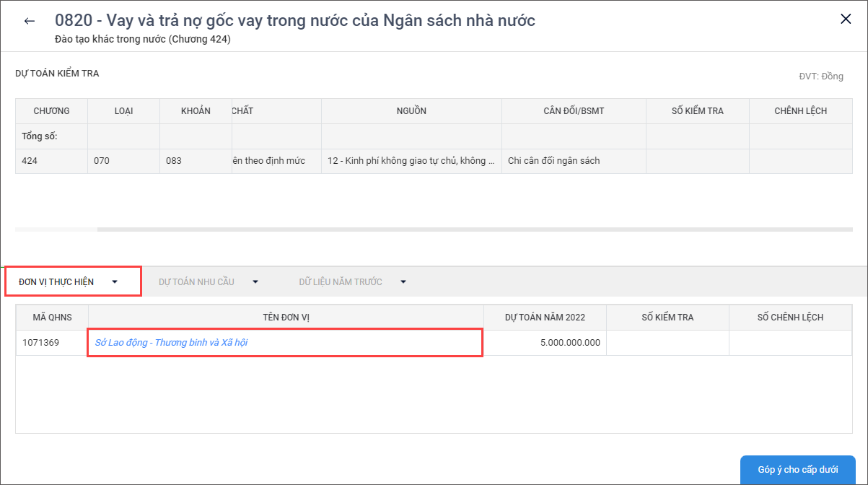Screen dimensions: 868x485
Task: Close the dialog with X icon
Action: click(846, 19)
